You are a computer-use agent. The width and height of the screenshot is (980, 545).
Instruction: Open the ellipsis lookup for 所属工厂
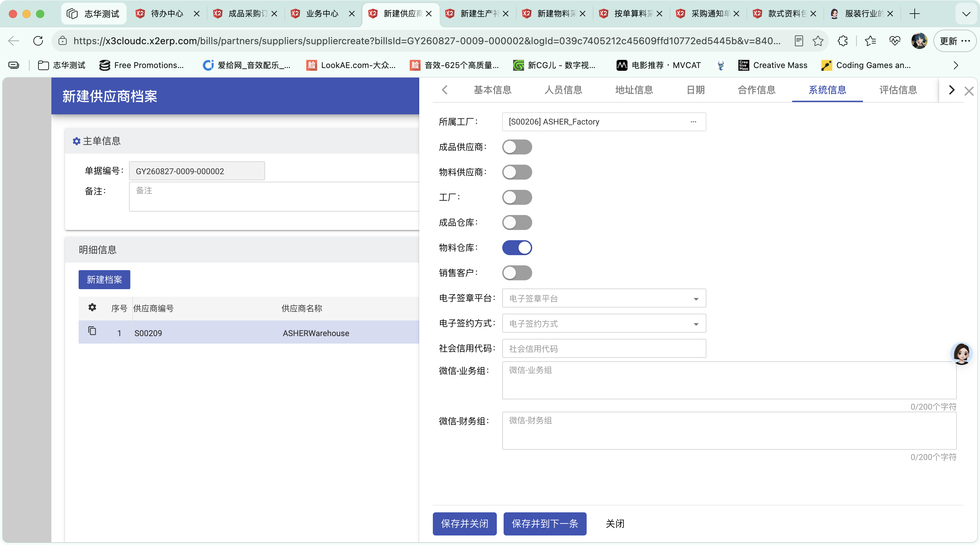pyautogui.click(x=693, y=122)
